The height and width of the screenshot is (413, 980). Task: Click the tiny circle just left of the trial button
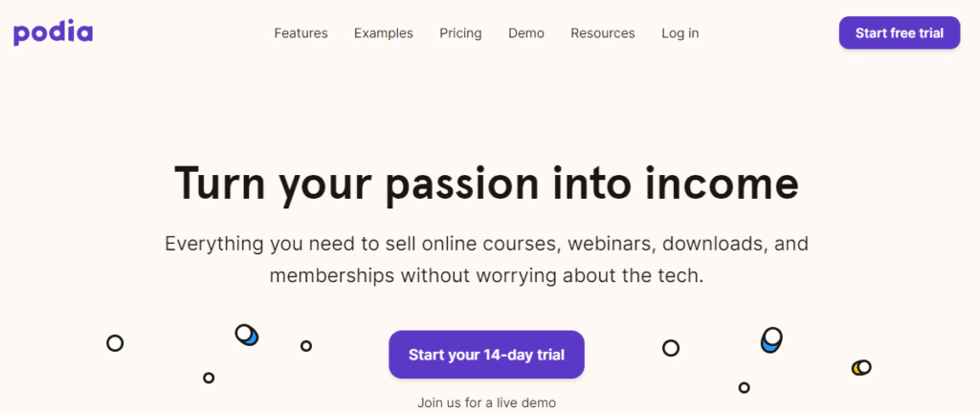[x=305, y=346]
